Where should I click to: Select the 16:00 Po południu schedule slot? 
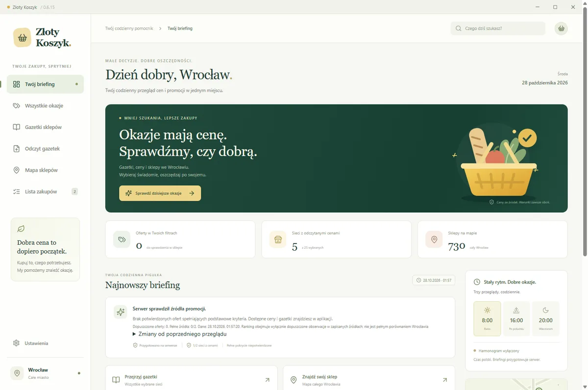pos(516,319)
